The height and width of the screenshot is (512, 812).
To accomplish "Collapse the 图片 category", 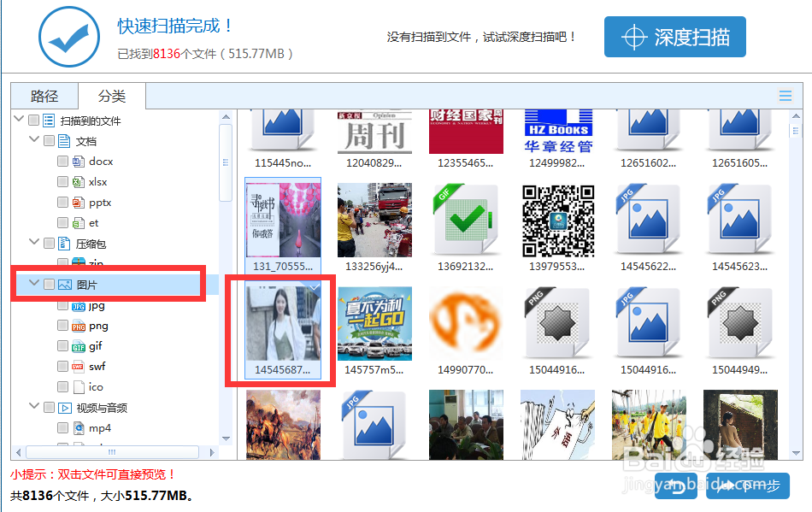I will tap(34, 283).
